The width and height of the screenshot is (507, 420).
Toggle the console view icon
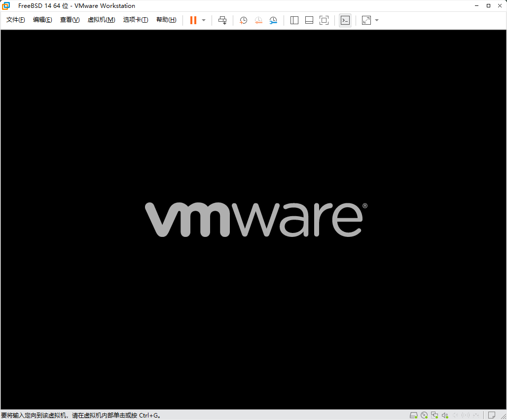click(345, 20)
